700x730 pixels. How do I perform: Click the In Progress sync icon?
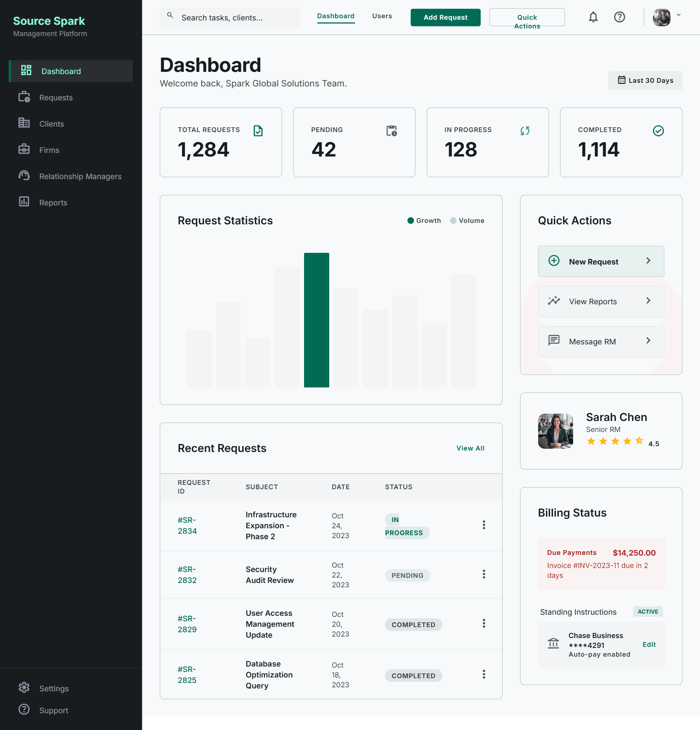525,131
